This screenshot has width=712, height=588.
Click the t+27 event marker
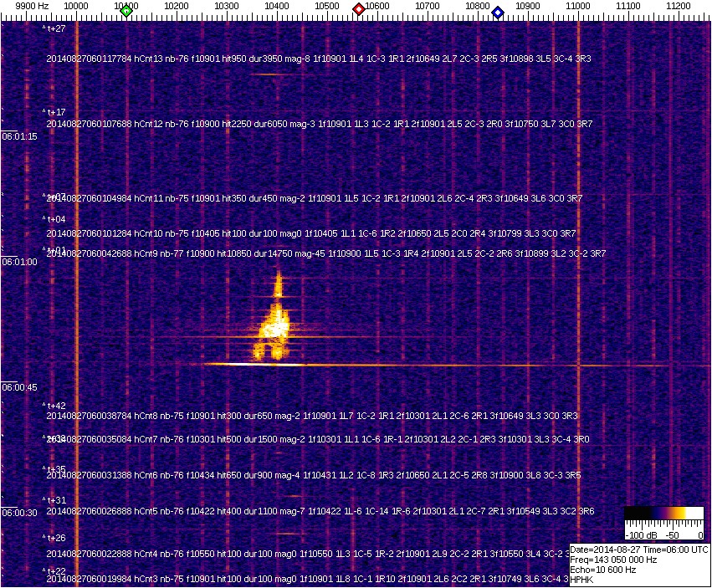click(55, 28)
